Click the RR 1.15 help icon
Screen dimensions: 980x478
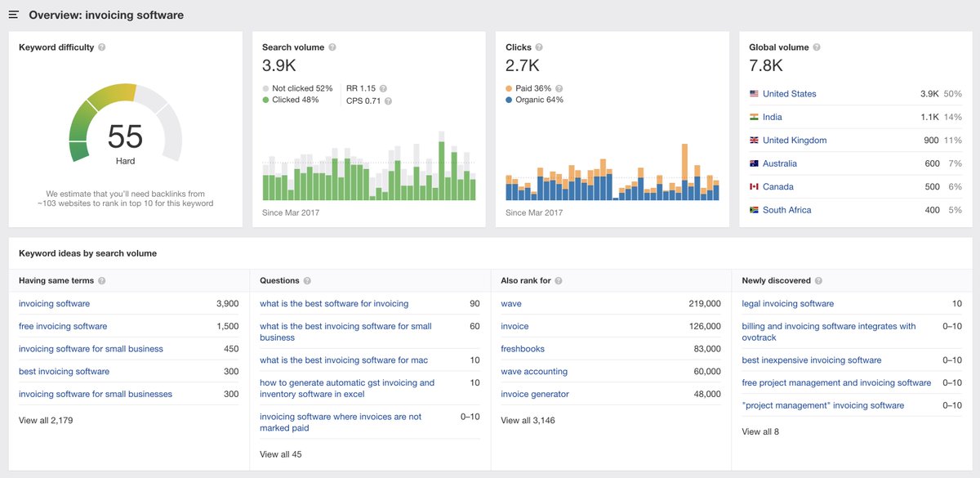coord(383,88)
